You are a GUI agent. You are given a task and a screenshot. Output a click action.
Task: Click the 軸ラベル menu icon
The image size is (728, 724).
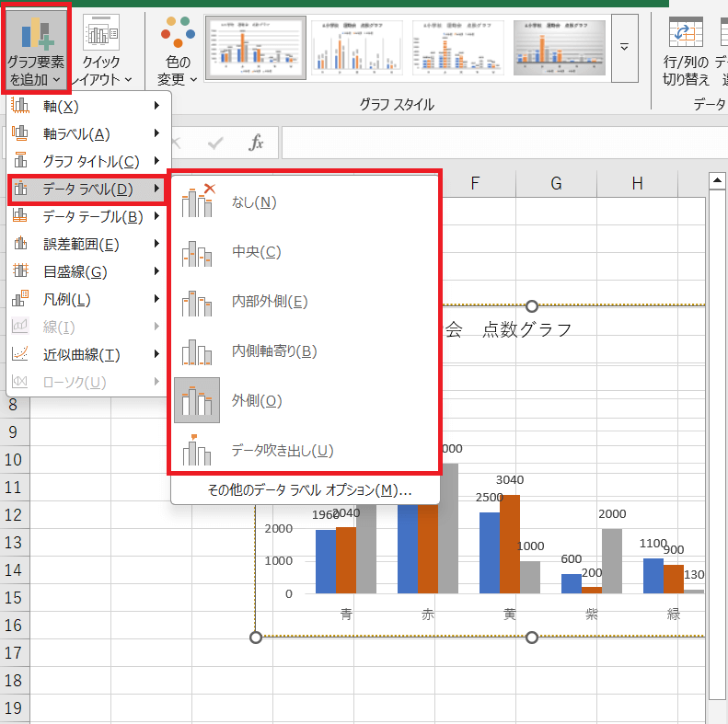pyautogui.click(x=20, y=133)
